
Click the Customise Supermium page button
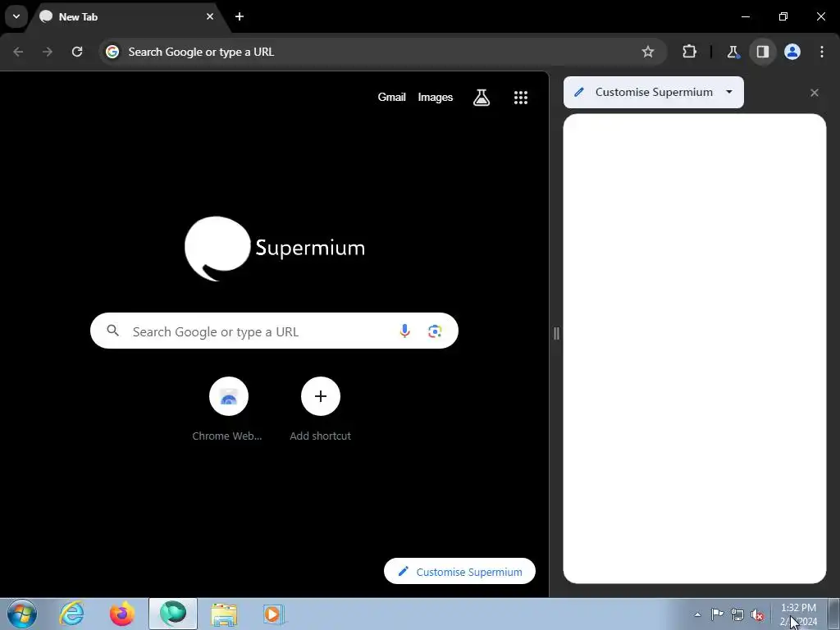459,572
